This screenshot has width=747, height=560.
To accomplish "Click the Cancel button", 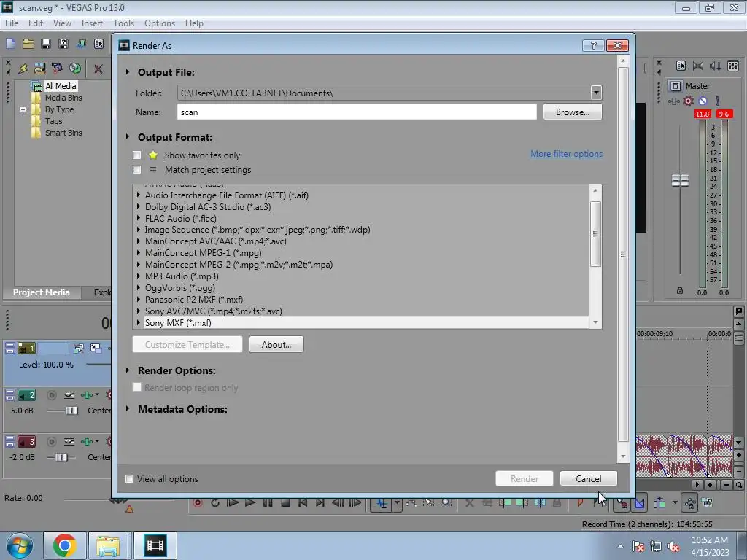I will (x=589, y=478).
